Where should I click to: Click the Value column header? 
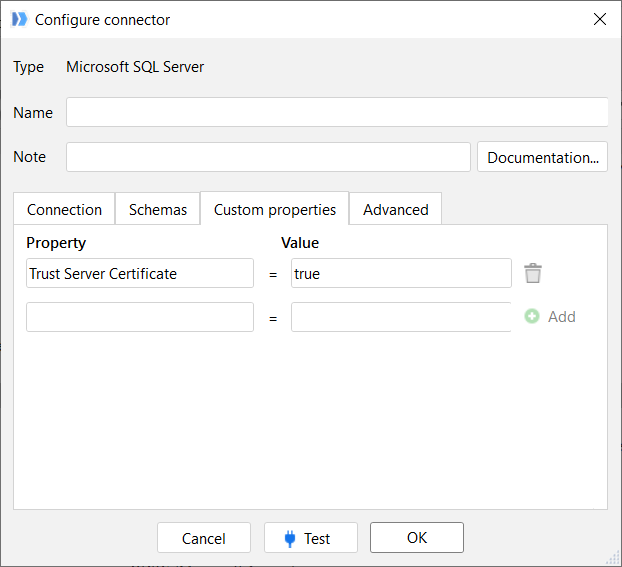pos(300,242)
